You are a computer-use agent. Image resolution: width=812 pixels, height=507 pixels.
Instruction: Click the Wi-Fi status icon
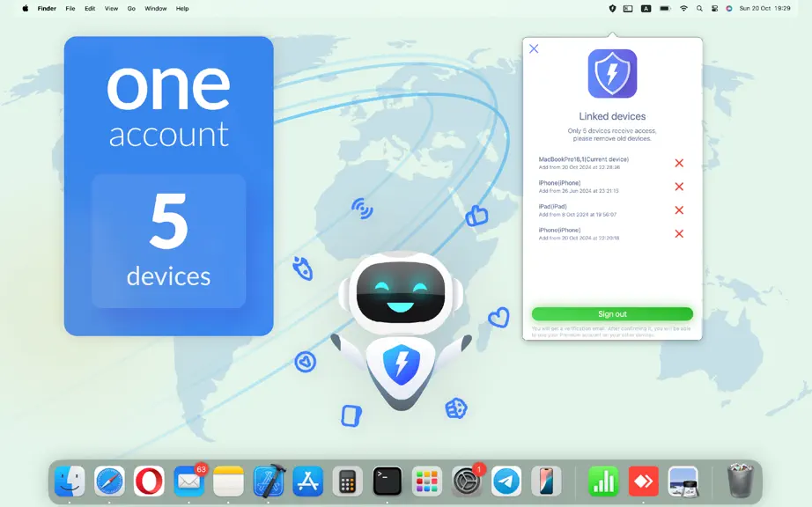point(683,8)
